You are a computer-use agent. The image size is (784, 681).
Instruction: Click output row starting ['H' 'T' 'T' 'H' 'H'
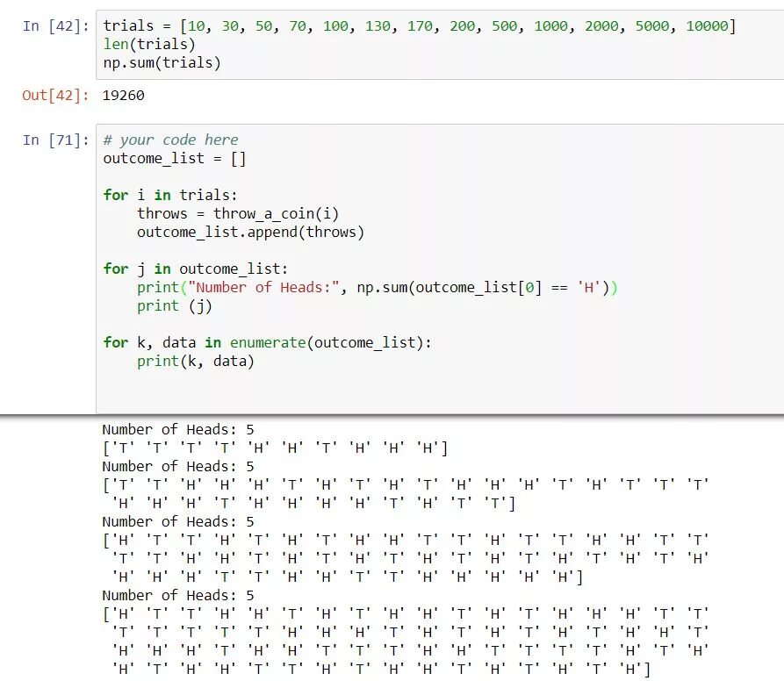406,613
